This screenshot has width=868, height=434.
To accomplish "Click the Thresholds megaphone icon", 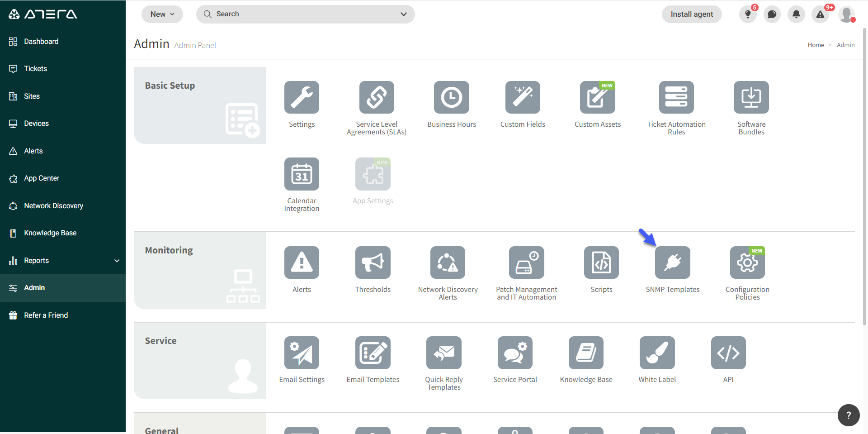I will click(373, 262).
